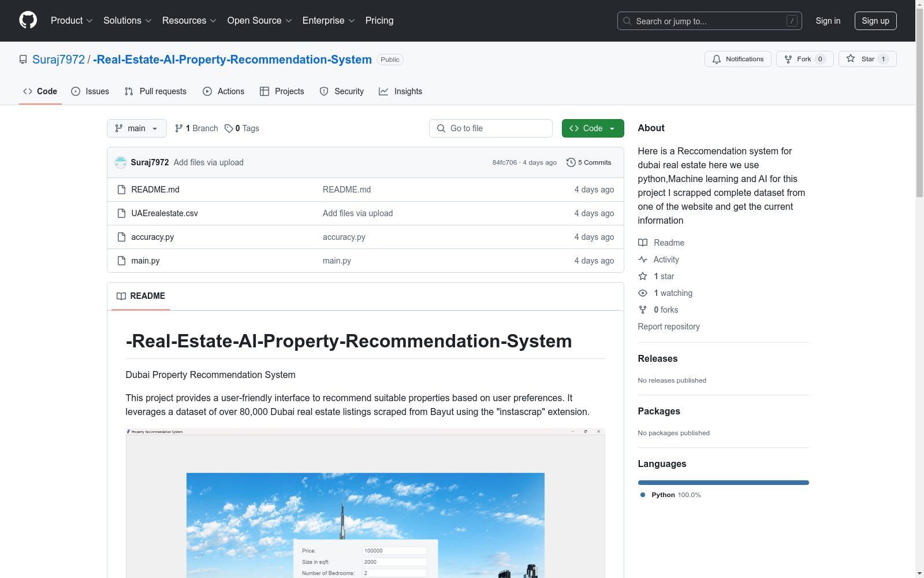Click the repository icon beside Suraj7972

pos(23,60)
